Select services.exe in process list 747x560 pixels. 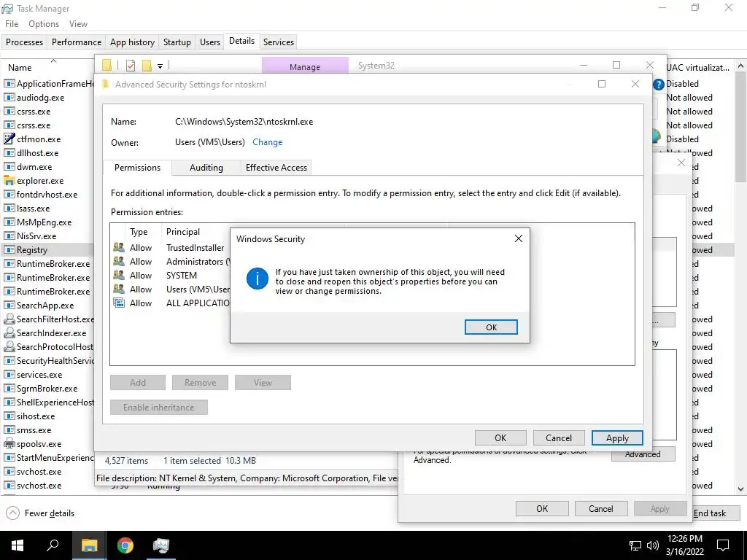point(39,374)
